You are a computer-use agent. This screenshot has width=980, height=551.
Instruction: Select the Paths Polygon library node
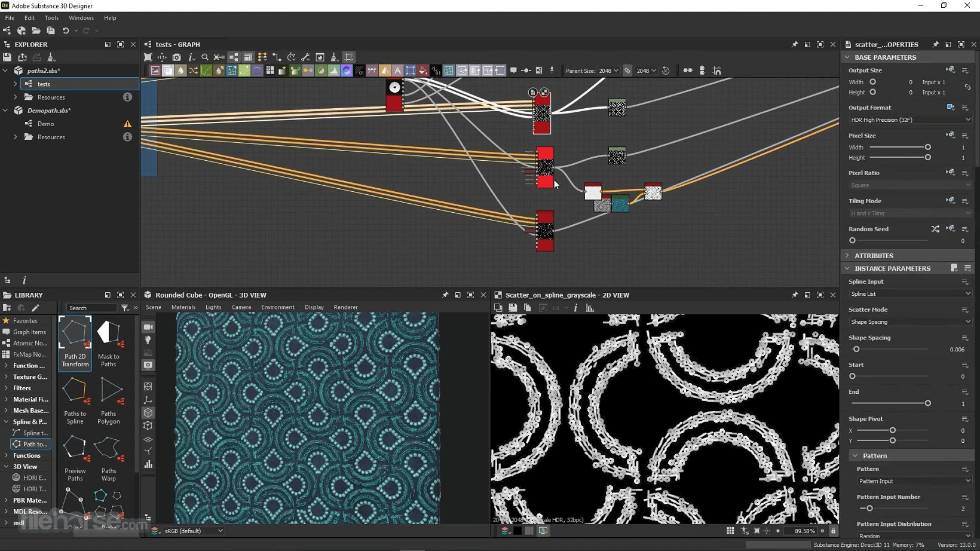(109, 400)
